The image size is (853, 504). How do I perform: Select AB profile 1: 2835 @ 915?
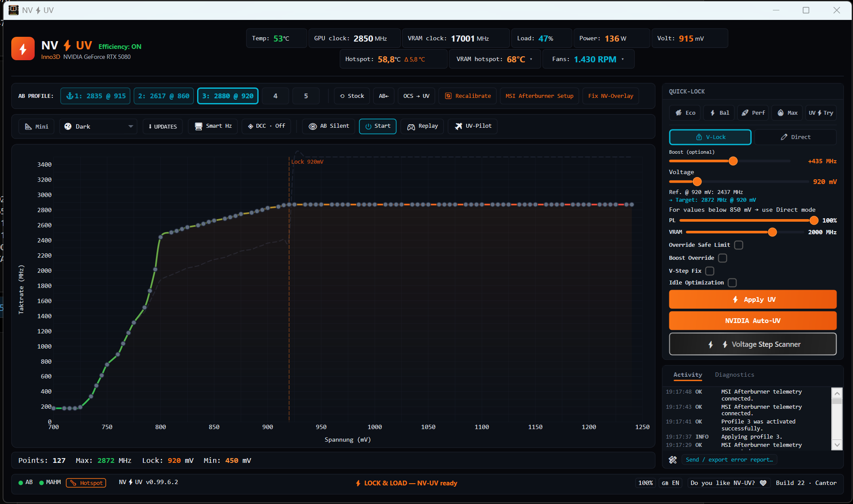(95, 96)
